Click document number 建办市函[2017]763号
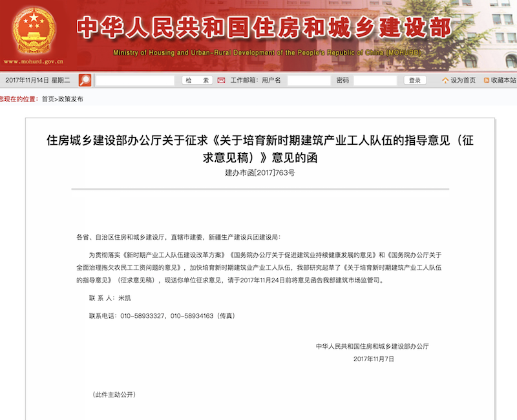The image size is (517, 420). pyautogui.click(x=260, y=173)
